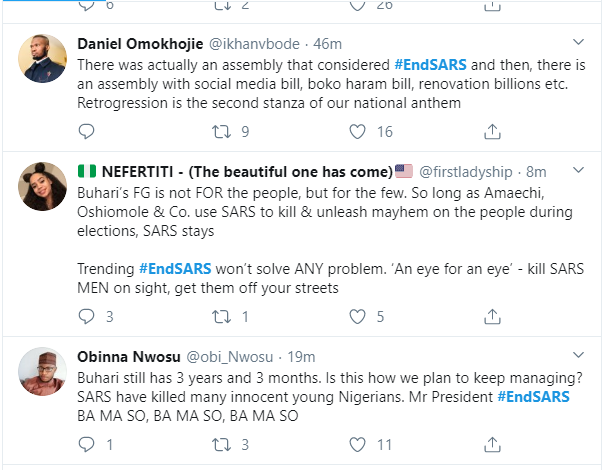Like Daniel Omokhojie's tweet
606x470 pixels.
tap(357, 131)
